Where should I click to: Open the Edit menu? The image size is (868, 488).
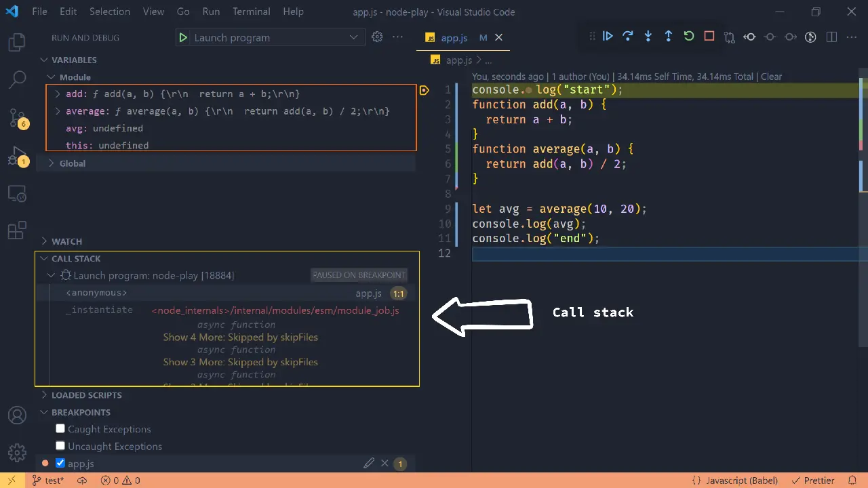click(x=68, y=12)
